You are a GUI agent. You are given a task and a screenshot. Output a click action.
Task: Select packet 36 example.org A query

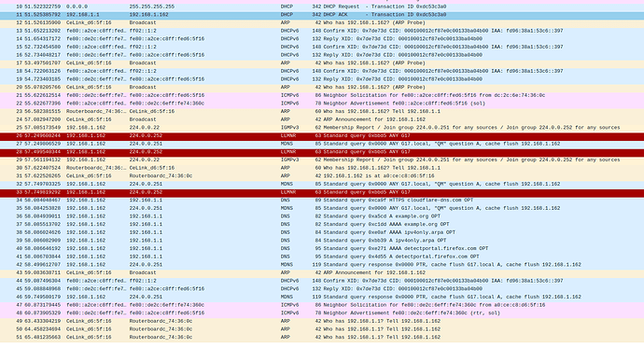pyautogui.click(x=322, y=216)
